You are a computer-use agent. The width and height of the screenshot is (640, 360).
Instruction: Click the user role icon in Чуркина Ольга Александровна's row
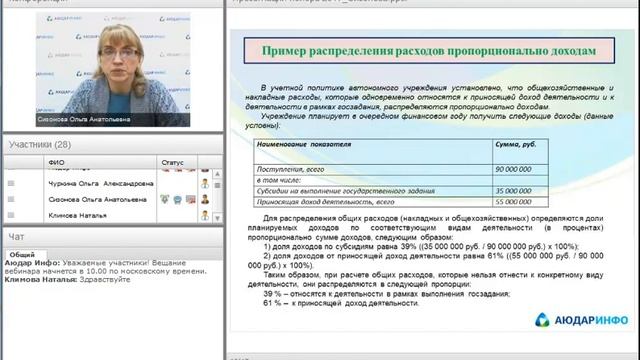pyautogui.click(x=205, y=184)
